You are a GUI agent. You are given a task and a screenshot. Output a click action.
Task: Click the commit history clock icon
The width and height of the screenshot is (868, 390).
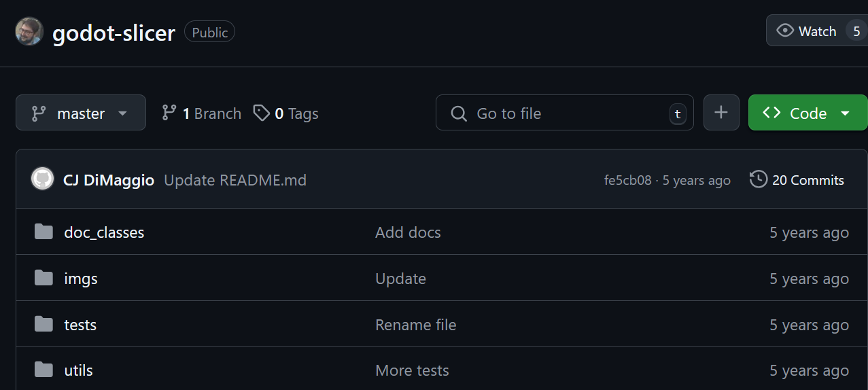coord(759,180)
